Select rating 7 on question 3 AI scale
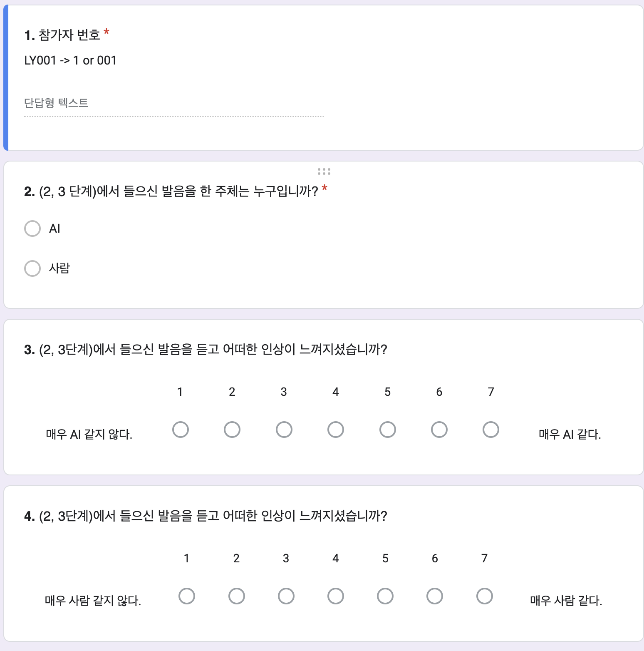 491,430
